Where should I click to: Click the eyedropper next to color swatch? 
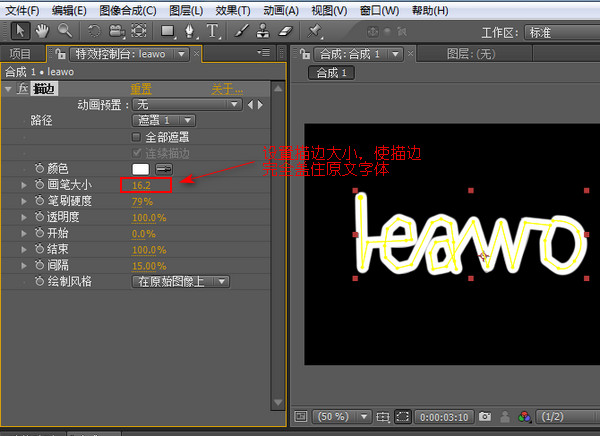click(x=164, y=169)
